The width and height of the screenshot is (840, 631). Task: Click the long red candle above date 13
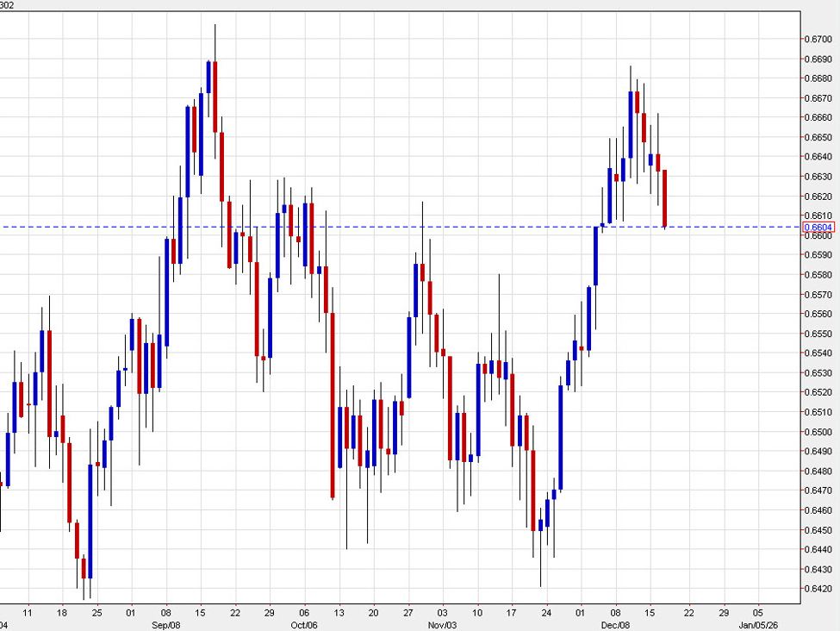click(x=333, y=405)
